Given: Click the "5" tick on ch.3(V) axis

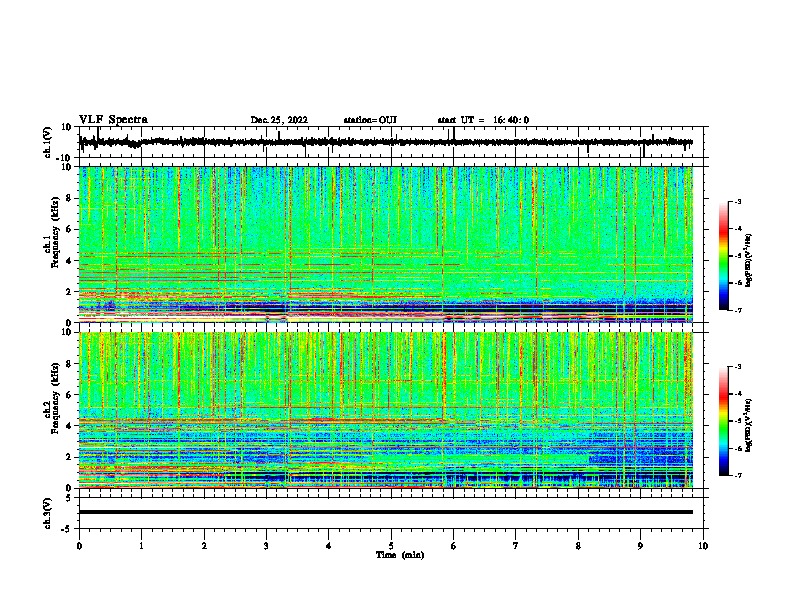Looking at the screenshot, I should tap(69, 497).
